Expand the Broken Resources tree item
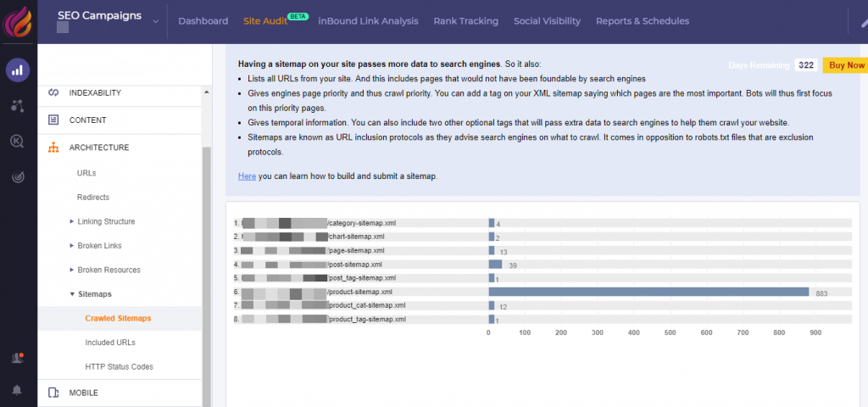This screenshot has height=407, width=868. point(72,270)
